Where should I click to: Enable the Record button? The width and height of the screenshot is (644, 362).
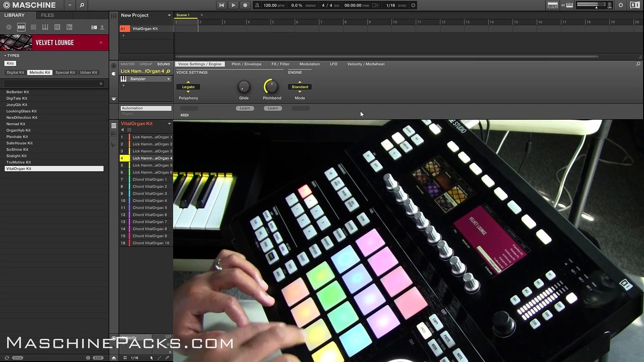click(246, 5)
